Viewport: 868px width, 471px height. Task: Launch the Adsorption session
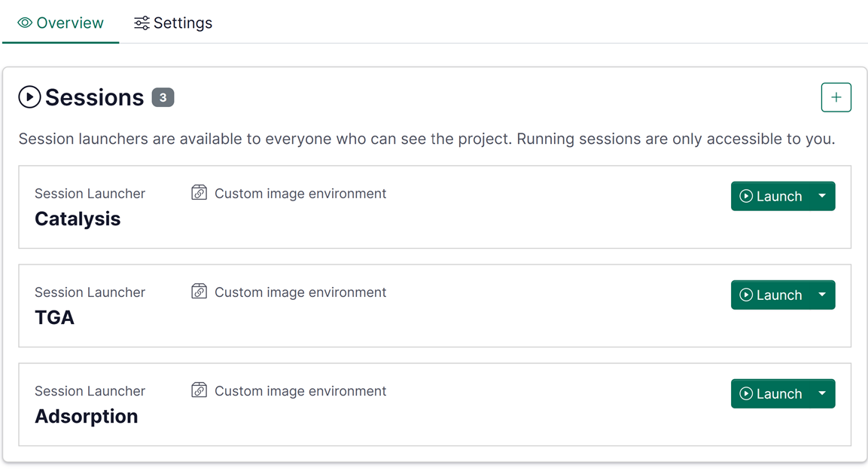click(x=771, y=393)
